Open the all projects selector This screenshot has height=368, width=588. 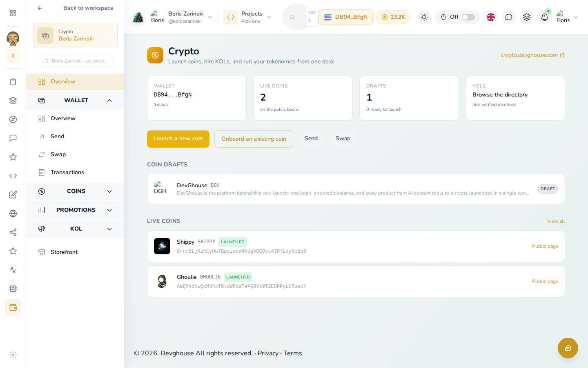coord(75,61)
